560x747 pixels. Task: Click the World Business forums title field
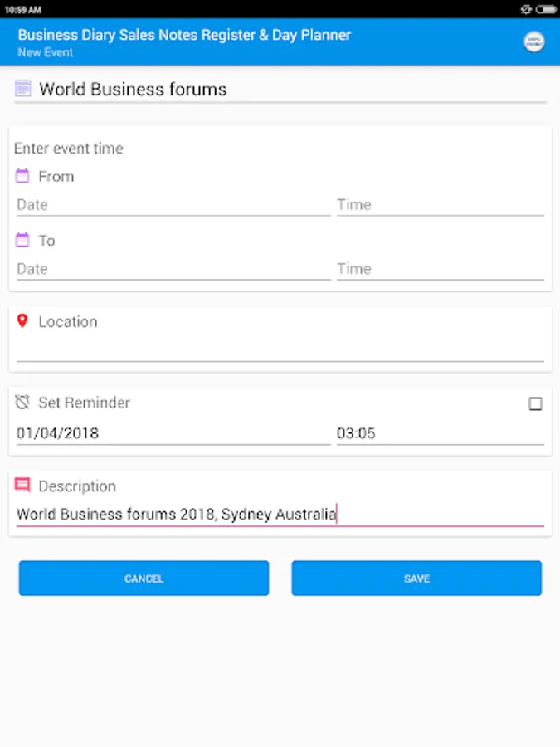[x=290, y=90]
